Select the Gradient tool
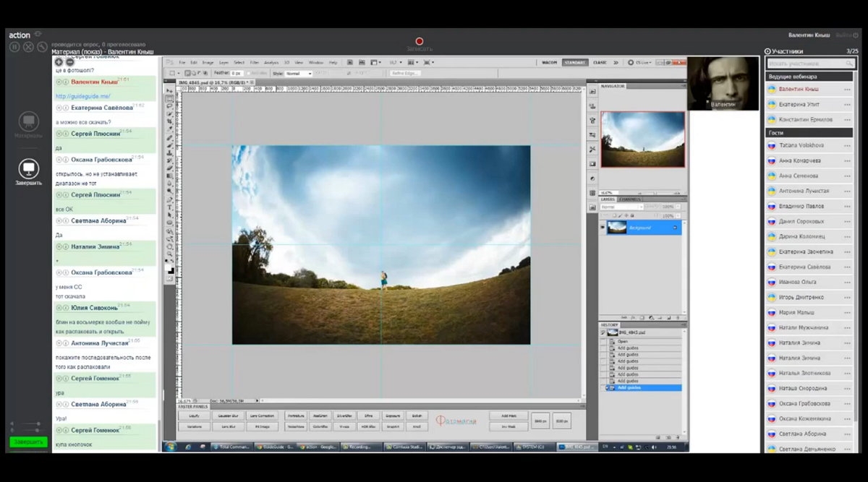This screenshot has width=868, height=482. (x=169, y=176)
